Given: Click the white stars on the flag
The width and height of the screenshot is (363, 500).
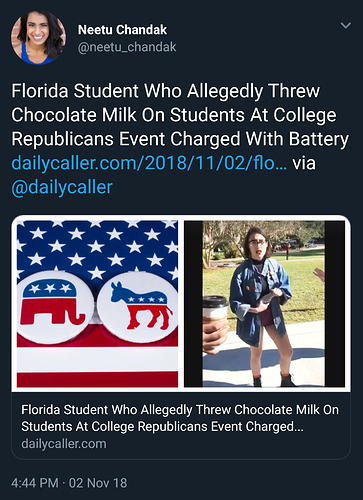Looking at the screenshot, I should point(97,248).
